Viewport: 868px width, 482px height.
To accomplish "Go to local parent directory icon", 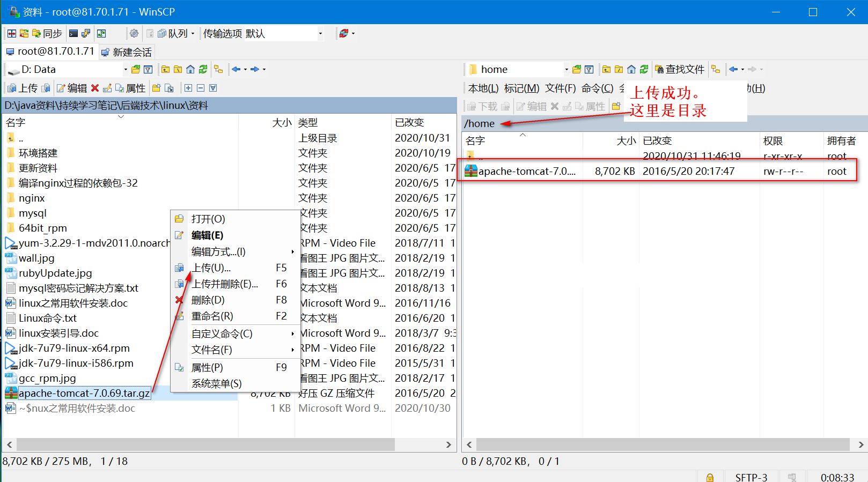I will point(166,69).
